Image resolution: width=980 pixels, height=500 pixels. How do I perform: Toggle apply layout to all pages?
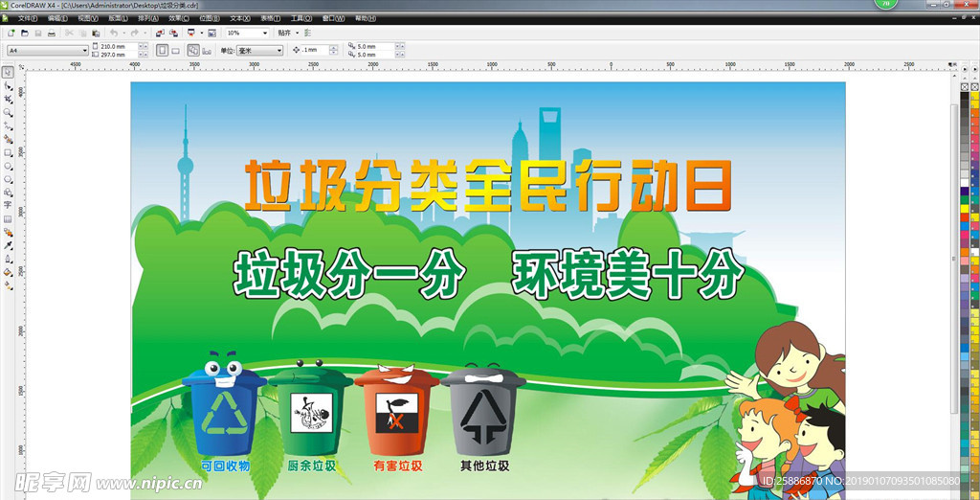[192, 50]
